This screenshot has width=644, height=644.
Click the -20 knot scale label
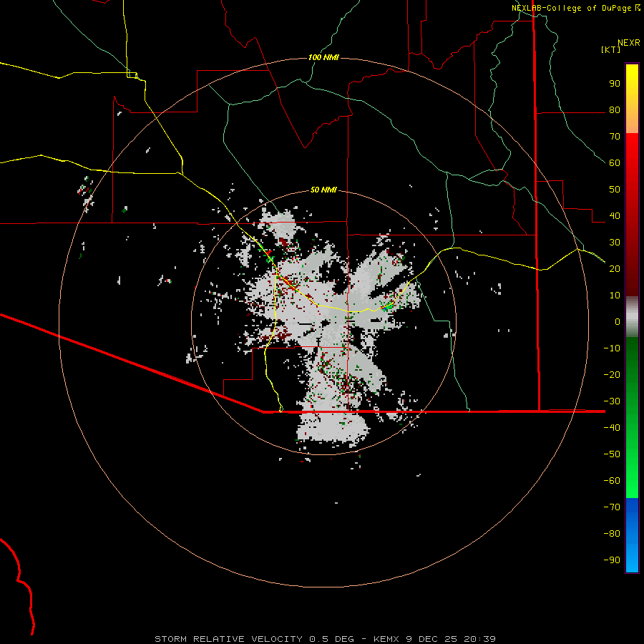pos(612,374)
